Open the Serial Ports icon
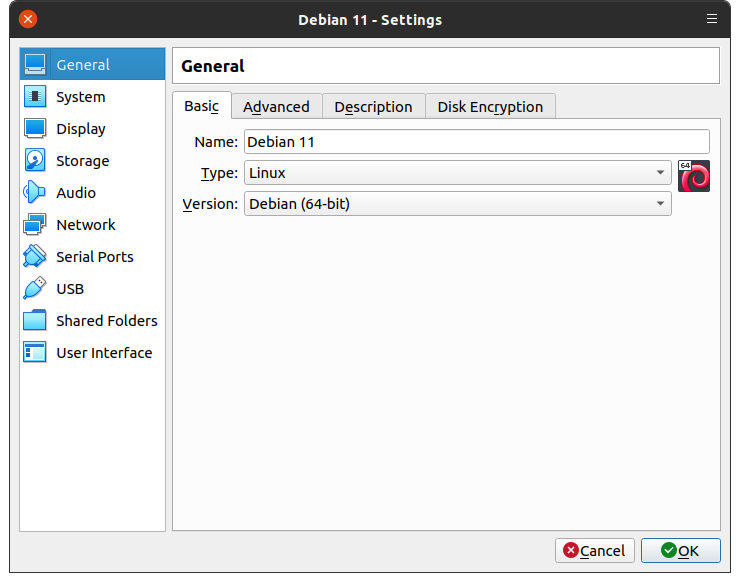 click(x=35, y=257)
